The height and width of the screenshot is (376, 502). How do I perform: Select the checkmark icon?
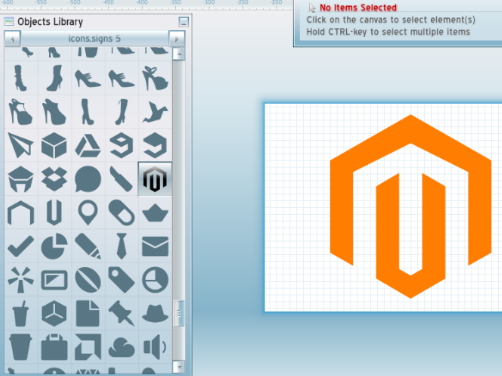pyautogui.click(x=21, y=246)
